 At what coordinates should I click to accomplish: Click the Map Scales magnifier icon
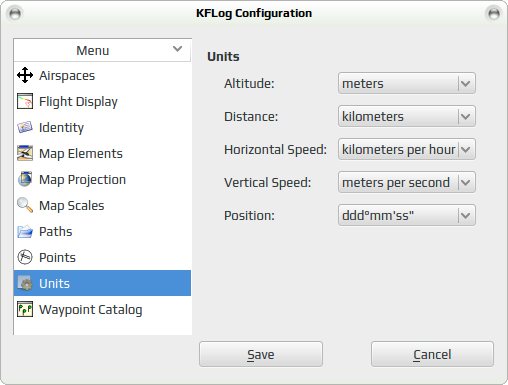coord(25,205)
